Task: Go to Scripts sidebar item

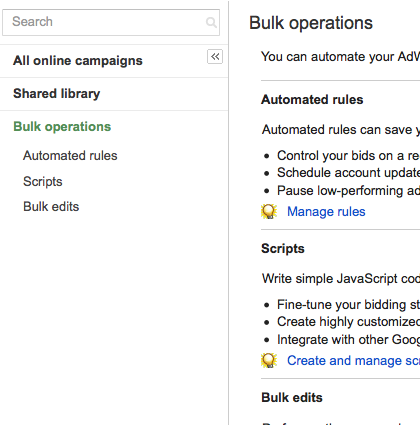Action: click(x=43, y=182)
